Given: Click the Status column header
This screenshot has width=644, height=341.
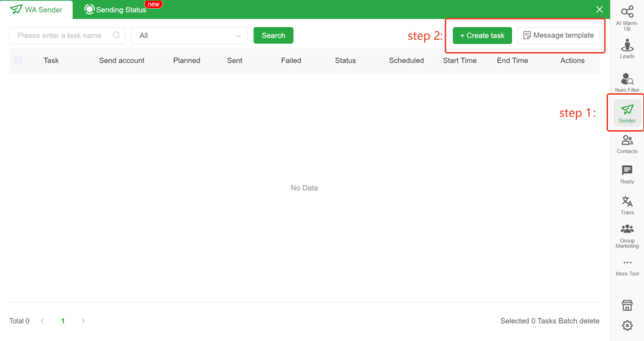Looking at the screenshot, I should (345, 60).
